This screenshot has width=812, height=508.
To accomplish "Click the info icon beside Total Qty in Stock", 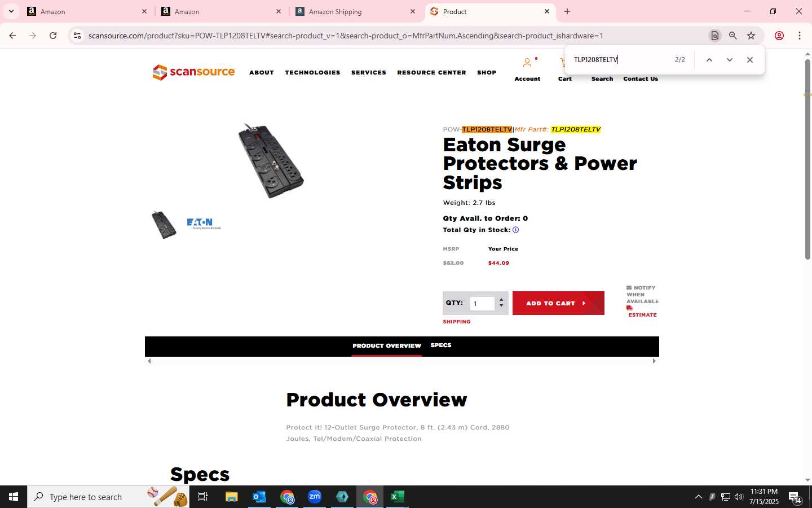I will click(515, 230).
